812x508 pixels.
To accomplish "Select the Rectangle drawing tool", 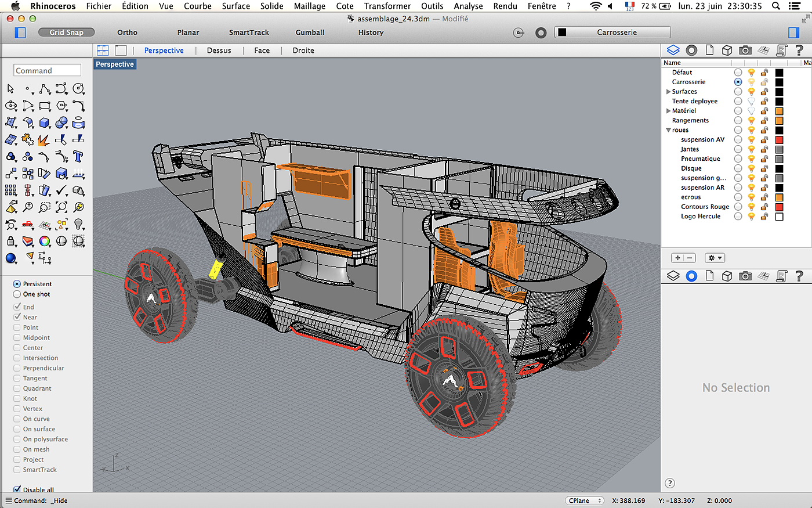I will [45, 106].
